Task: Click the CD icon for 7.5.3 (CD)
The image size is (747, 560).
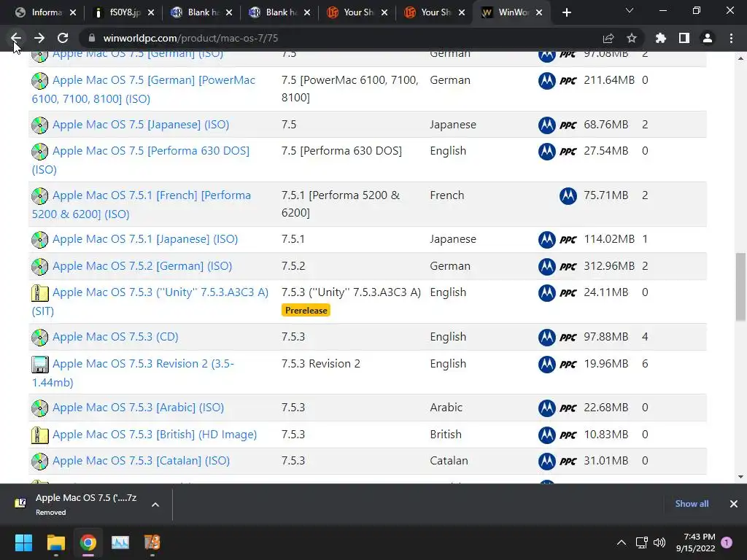Action: (40, 338)
